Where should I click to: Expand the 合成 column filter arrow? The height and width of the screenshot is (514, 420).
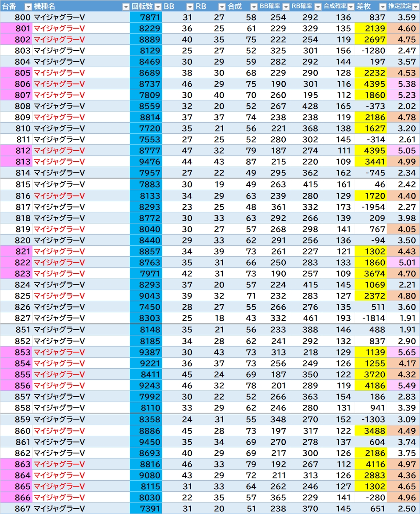[253, 7]
